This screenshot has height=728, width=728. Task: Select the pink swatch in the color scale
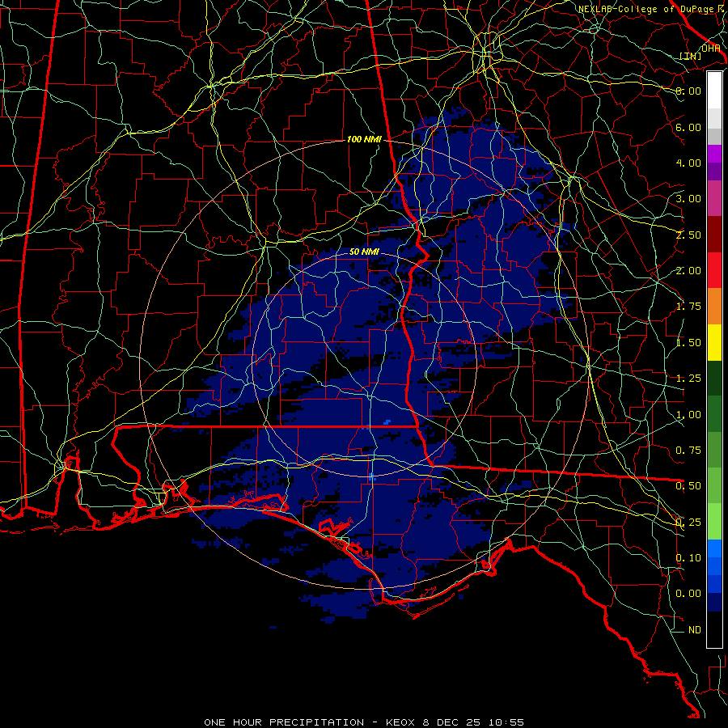(714, 198)
